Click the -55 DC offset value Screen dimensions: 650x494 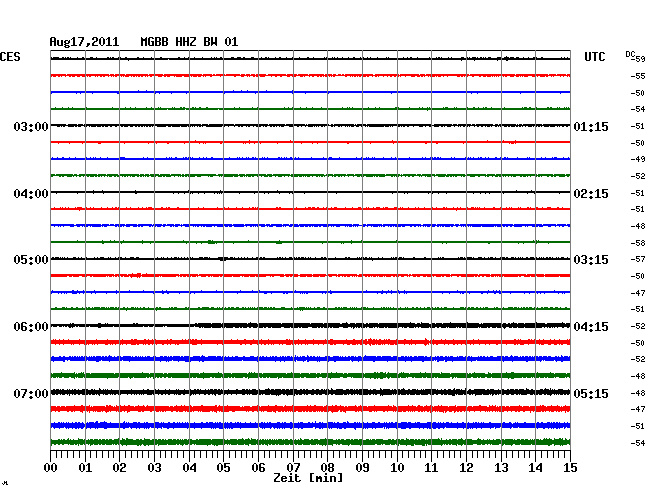tap(638, 76)
